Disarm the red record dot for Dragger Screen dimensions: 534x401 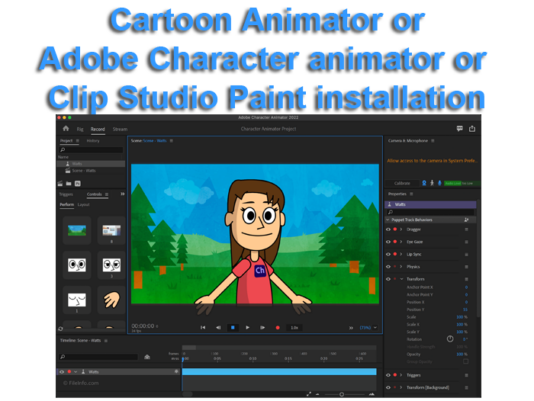[x=395, y=229]
